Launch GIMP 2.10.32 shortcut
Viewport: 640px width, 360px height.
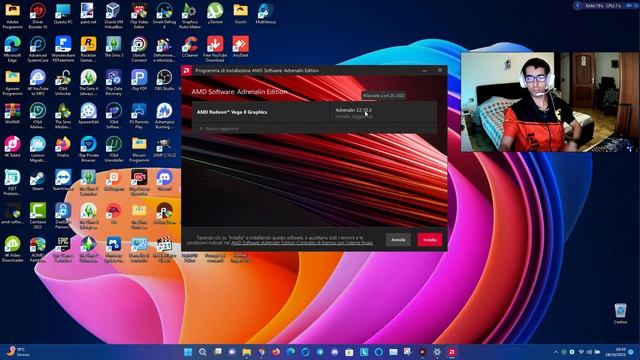[164, 147]
